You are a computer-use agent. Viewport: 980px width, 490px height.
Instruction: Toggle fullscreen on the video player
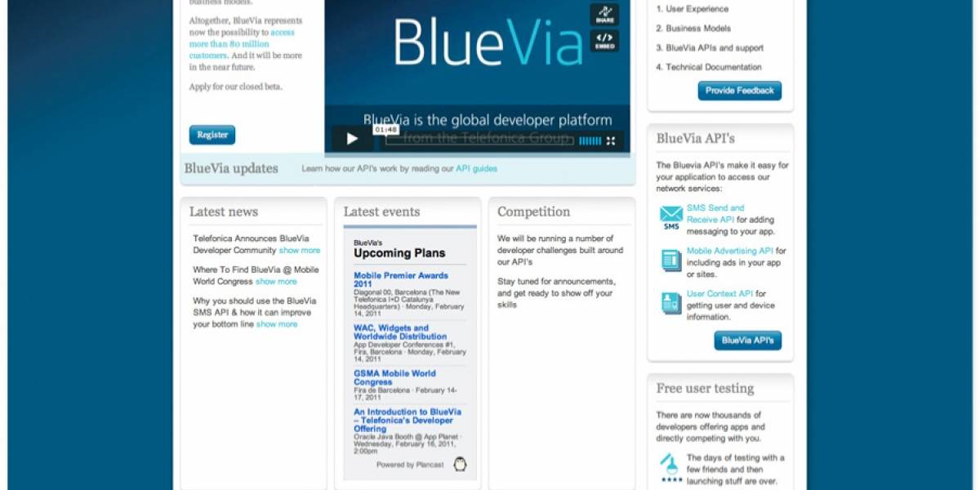point(611,140)
